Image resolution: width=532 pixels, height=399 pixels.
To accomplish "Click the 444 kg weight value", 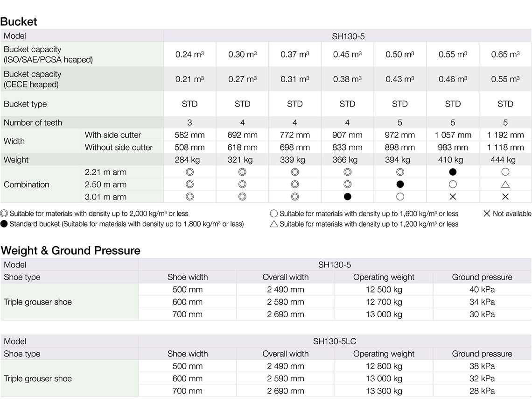I will 505,160.
